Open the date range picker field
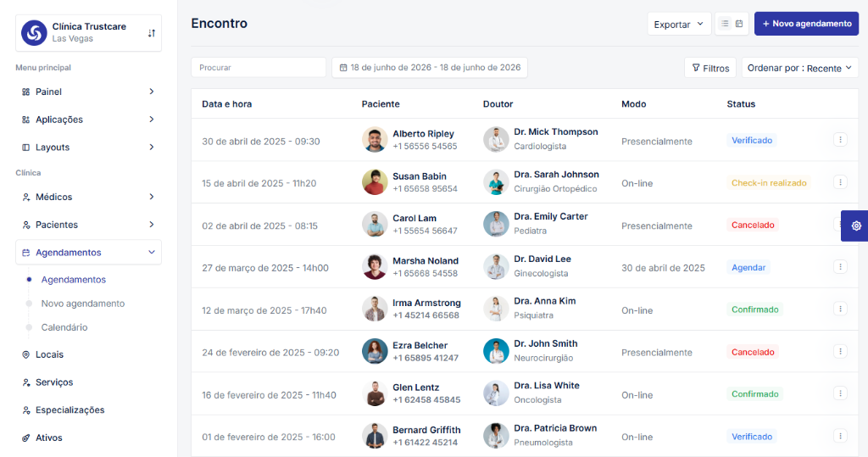This screenshot has width=868, height=457. [430, 68]
